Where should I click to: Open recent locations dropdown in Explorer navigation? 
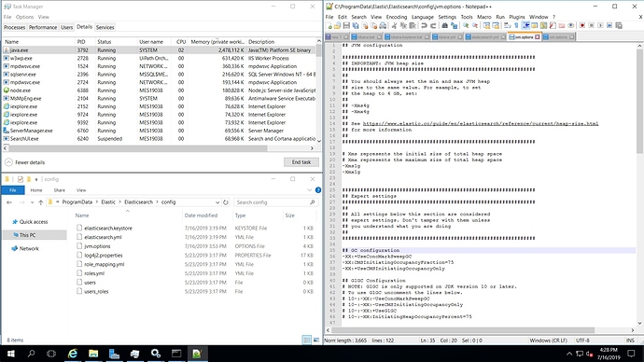(x=31, y=202)
